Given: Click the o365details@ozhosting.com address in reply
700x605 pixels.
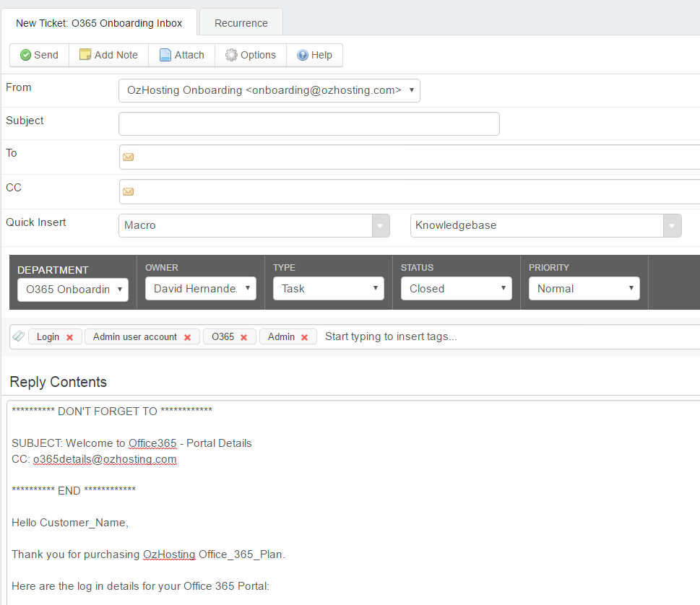Looking at the screenshot, I should pyautogui.click(x=105, y=459).
